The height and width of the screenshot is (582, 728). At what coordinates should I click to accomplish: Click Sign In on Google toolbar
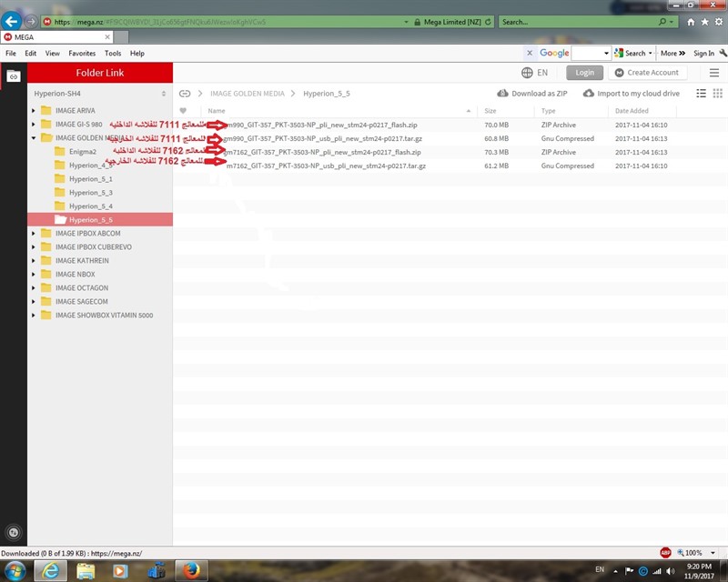[x=703, y=54]
